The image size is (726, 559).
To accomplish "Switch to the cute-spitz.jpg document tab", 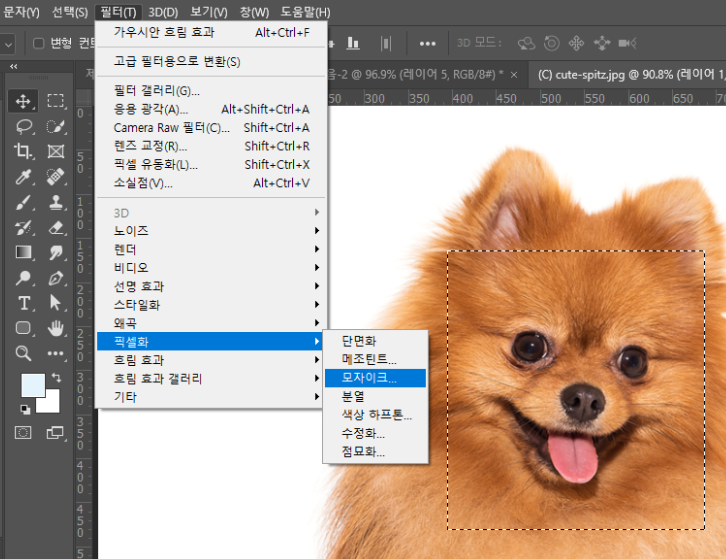I will pyautogui.click(x=627, y=75).
